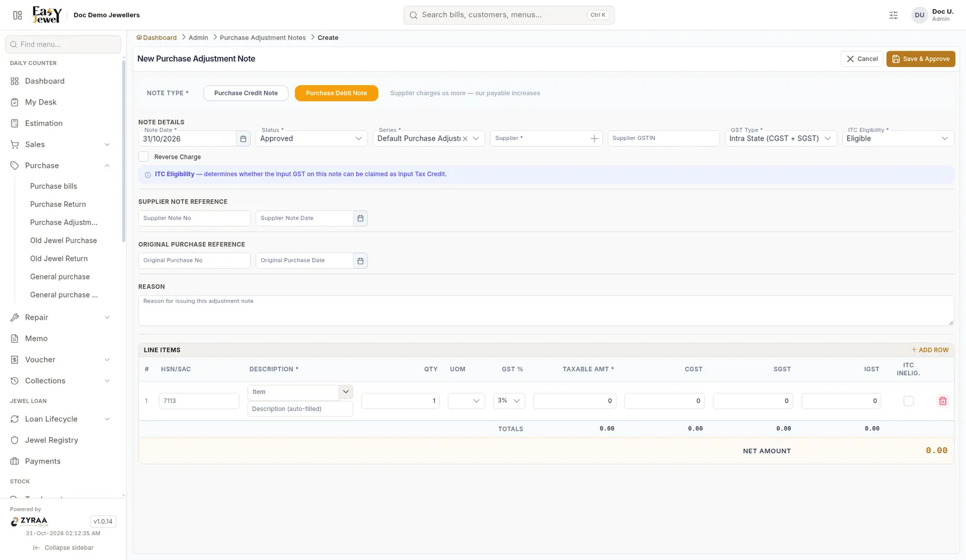Click the Estimation sidebar icon
Screen dimensions: 966x560
14,123
